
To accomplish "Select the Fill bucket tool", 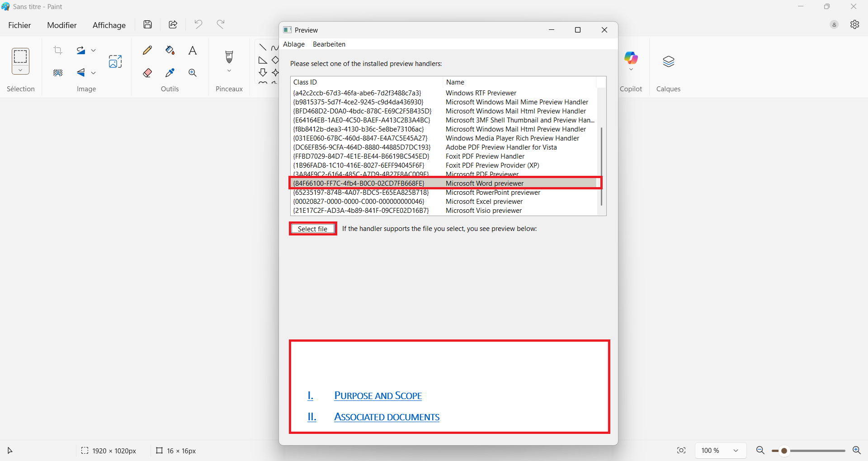I will click(170, 50).
